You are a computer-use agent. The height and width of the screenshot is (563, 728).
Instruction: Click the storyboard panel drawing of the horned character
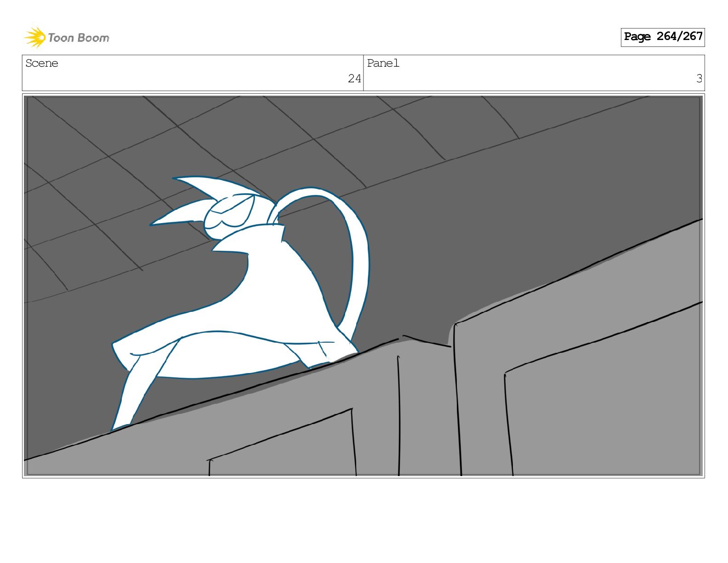point(363,286)
